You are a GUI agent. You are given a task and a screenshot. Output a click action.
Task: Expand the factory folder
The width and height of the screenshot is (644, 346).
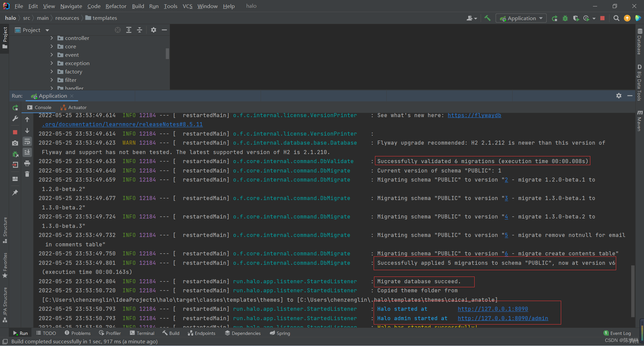[x=52, y=71]
